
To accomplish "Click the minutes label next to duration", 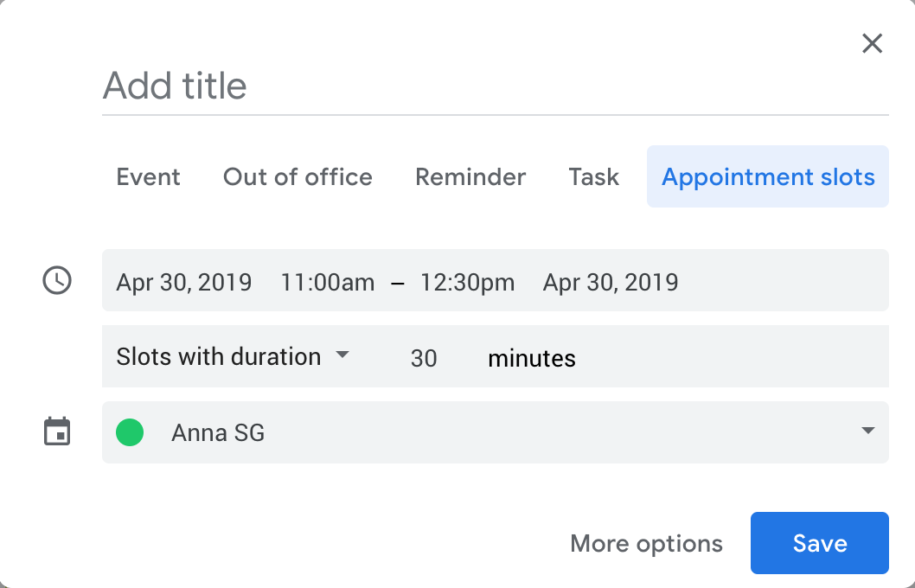I will click(531, 358).
